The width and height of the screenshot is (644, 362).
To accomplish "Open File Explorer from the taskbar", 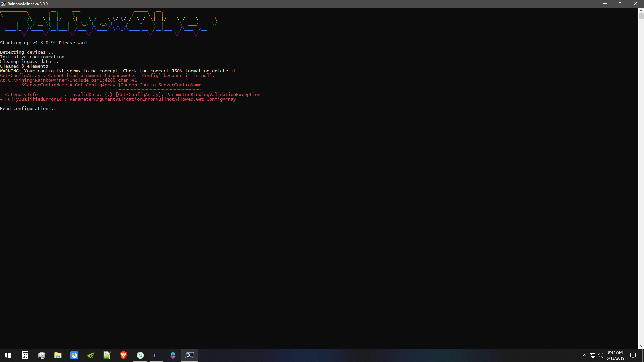I will click(58, 355).
